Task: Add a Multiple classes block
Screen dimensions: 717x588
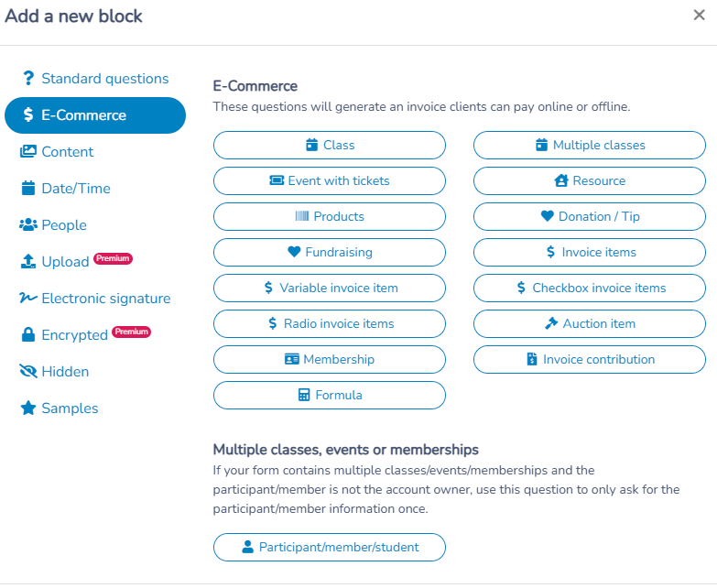Action: point(590,145)
